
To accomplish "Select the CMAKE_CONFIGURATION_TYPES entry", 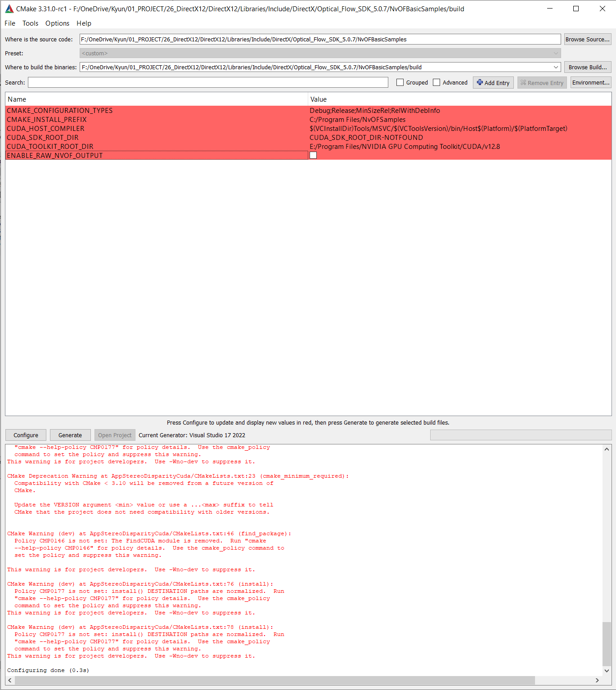I will point(157,110).
